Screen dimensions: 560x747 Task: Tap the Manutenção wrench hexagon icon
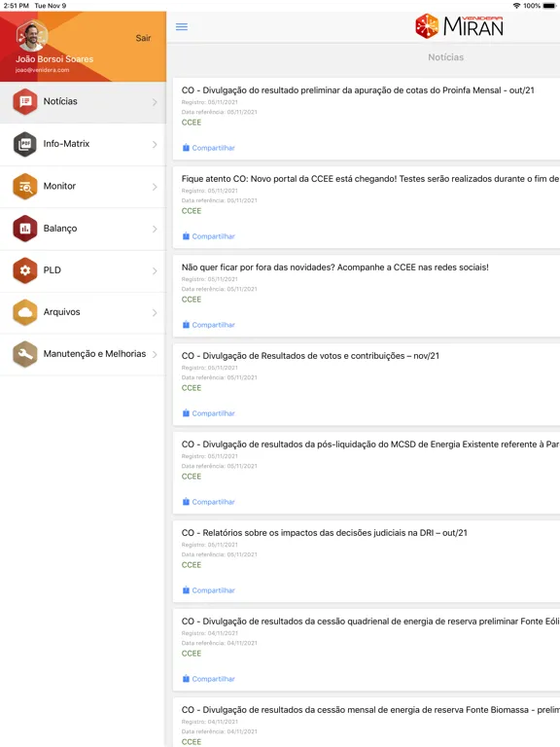coord(25,354)
